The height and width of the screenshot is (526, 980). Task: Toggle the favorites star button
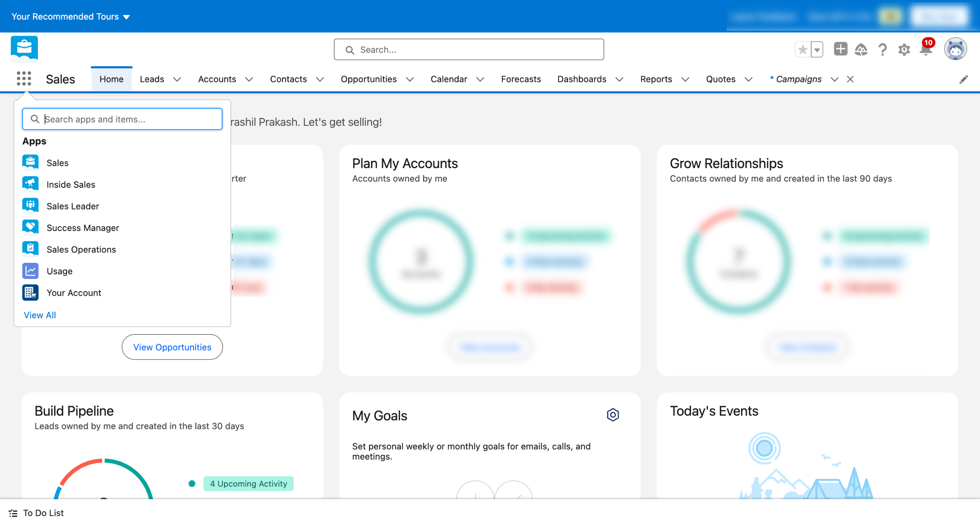tap(803, 49)
